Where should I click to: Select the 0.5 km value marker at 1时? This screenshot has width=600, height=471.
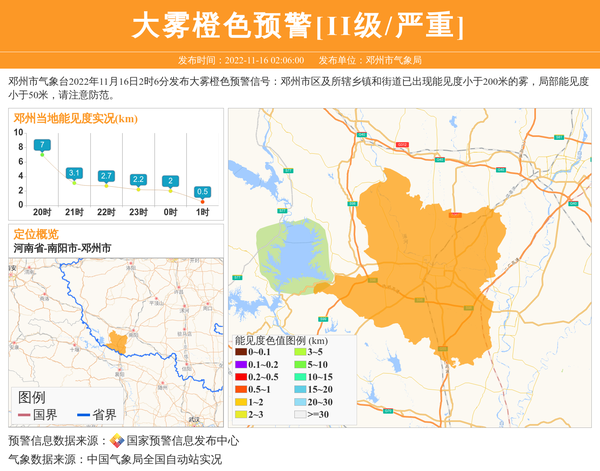tap(202, 192)
